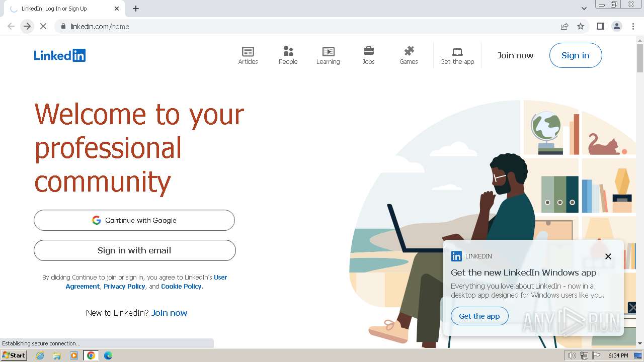Click the Join now header button
Screen dimensions: 644x362
(515, 55)
